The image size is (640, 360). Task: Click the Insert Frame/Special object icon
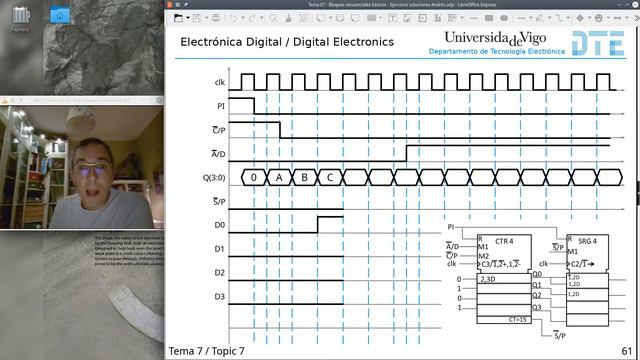point(423,18)
